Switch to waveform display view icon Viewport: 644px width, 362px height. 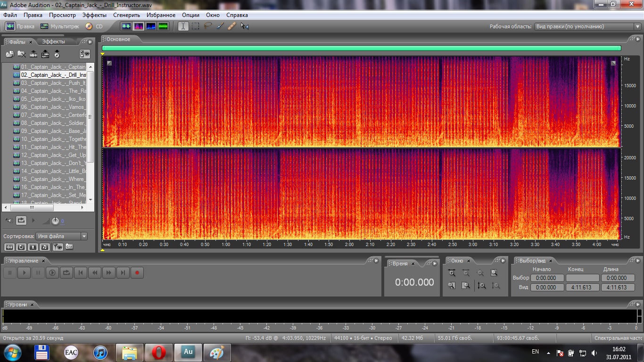tap(126, 26)
